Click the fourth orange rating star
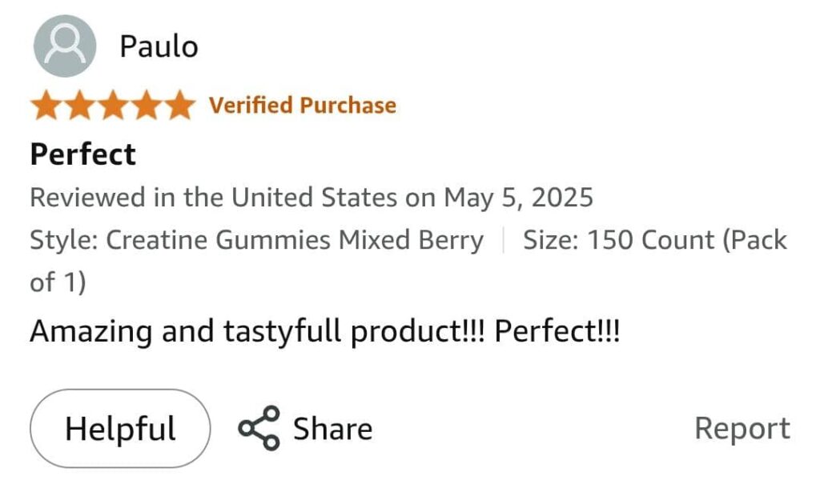Viewport: 820px width, 504px height. coord(145,106)
